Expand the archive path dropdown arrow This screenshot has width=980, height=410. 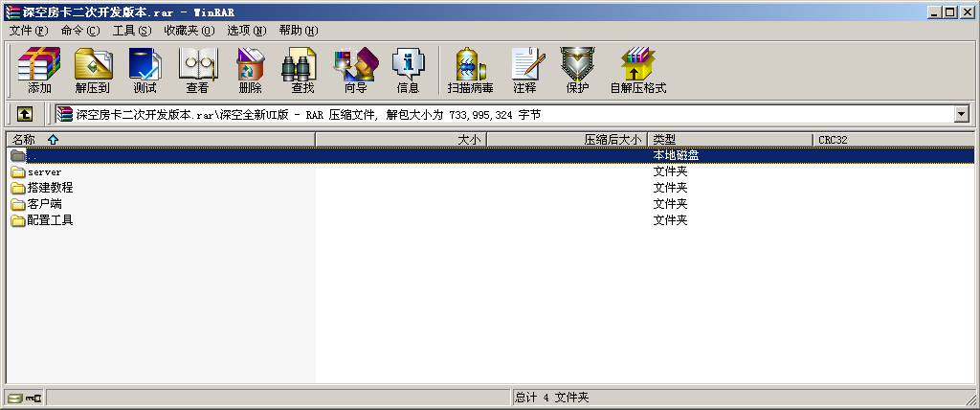pyautogui.click(x=961, y=114)
